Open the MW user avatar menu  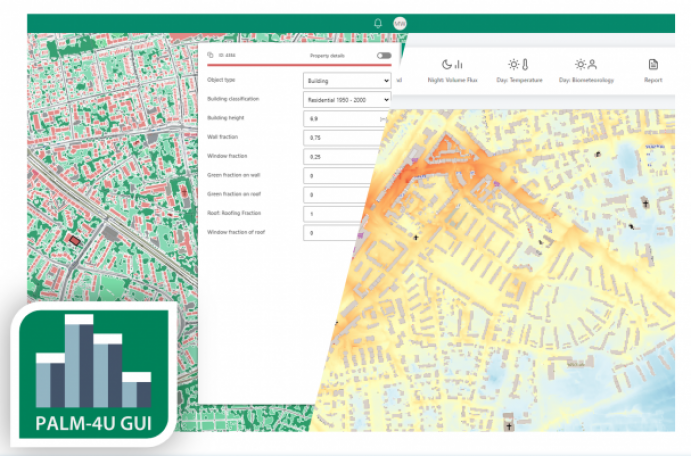tap(400, 23)
